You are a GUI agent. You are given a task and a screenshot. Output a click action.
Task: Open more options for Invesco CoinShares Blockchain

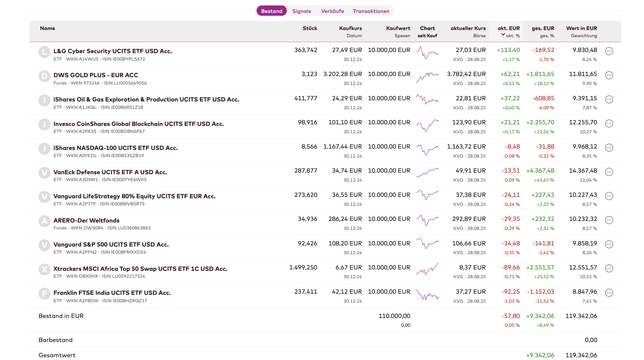pyautogui.click(x=609, y=123)
